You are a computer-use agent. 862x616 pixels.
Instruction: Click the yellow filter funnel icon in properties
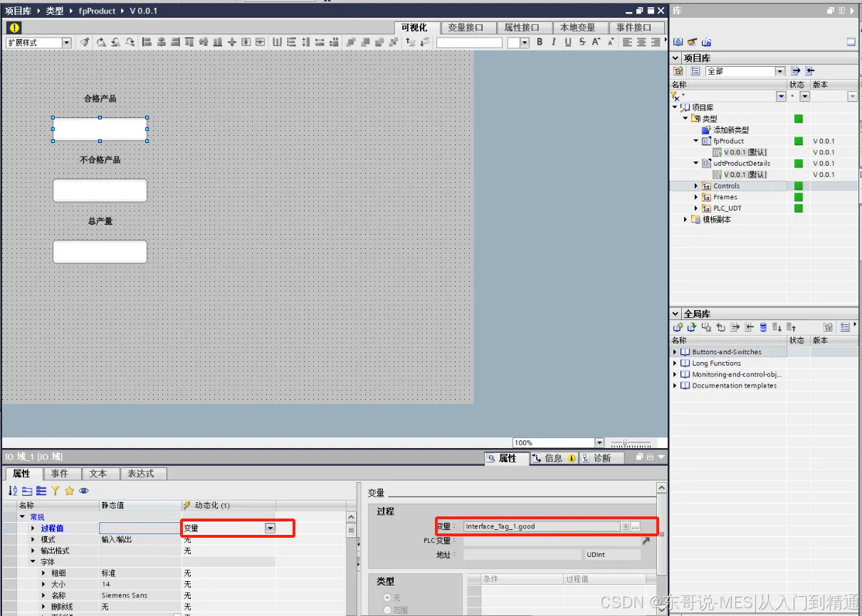pos(55,491)
